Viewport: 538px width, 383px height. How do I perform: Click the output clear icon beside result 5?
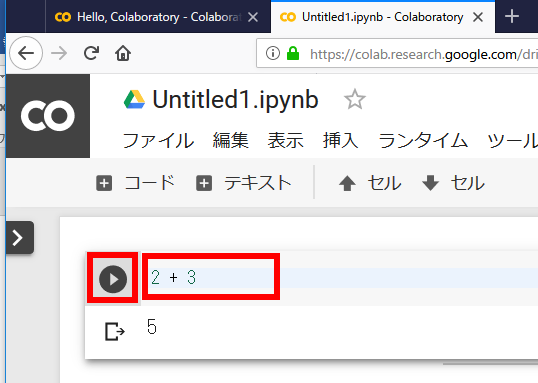(115, 332)
